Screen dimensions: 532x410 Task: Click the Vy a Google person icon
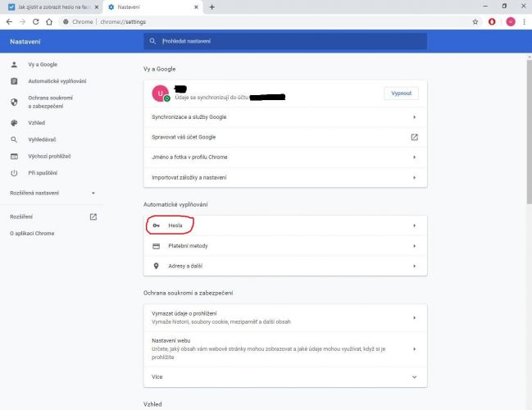coord(14,65)
